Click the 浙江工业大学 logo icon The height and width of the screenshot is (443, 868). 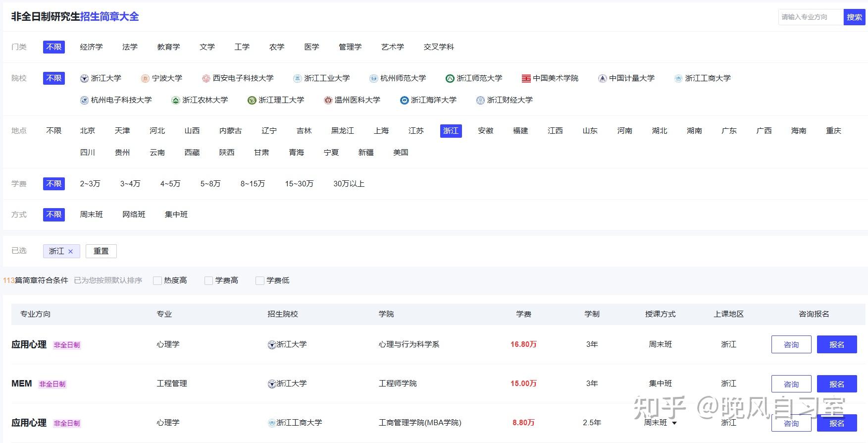(x=297, y=78)
